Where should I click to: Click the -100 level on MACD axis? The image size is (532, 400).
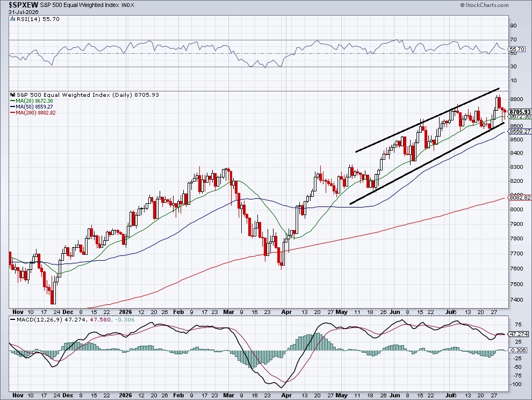516,384
